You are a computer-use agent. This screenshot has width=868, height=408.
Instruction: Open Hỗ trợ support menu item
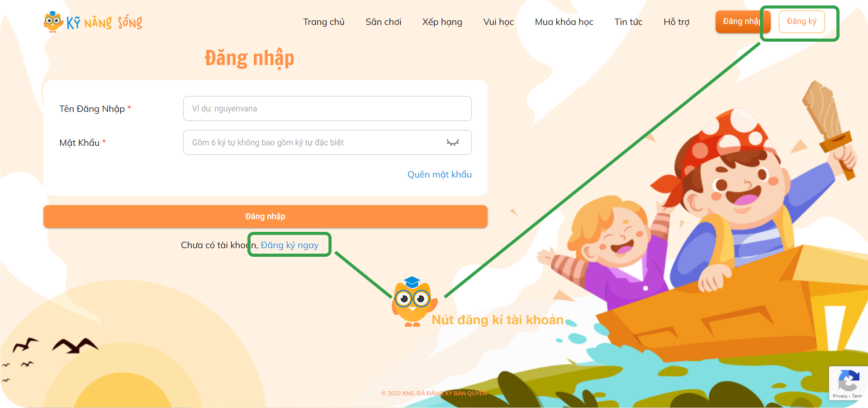(x=676, y=22)
